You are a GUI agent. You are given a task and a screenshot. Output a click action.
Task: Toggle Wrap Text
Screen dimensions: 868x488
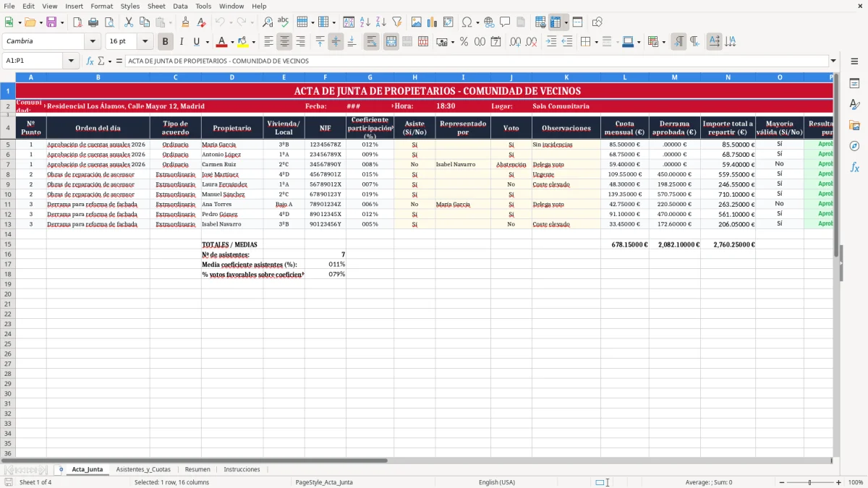click(x=372, y=42)
